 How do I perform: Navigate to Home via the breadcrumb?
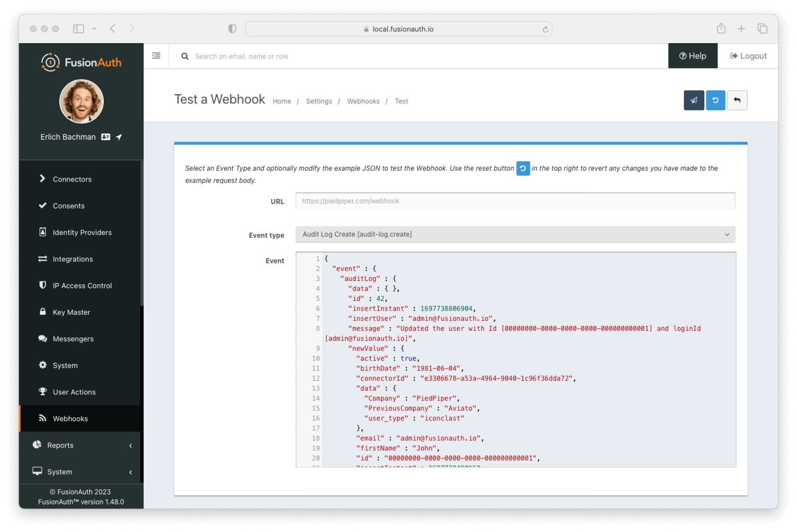point(282,101)
